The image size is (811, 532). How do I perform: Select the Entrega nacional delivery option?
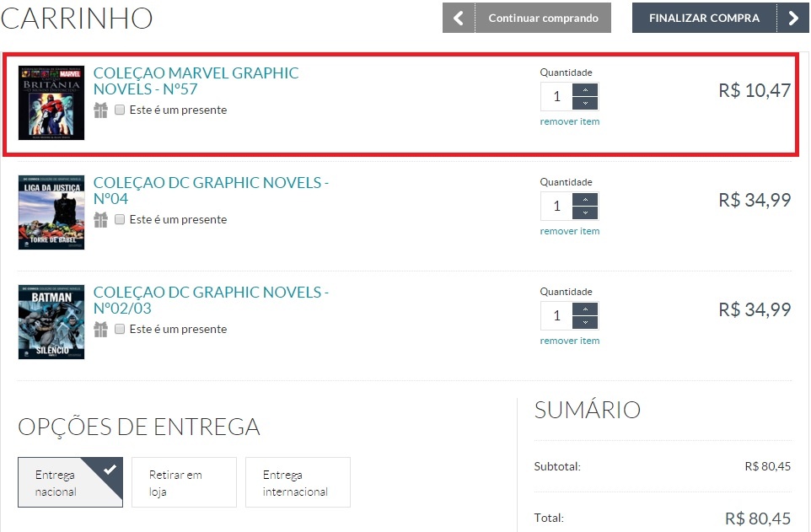pos(70,482)
